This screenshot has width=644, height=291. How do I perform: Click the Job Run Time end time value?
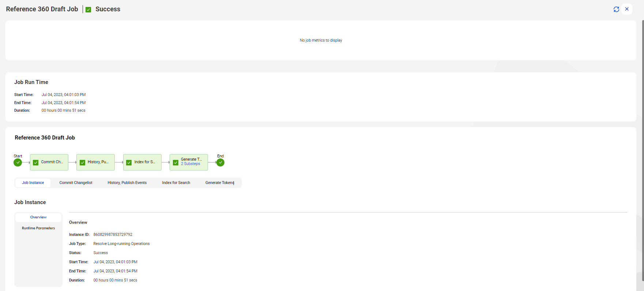[x=64, y=103]
